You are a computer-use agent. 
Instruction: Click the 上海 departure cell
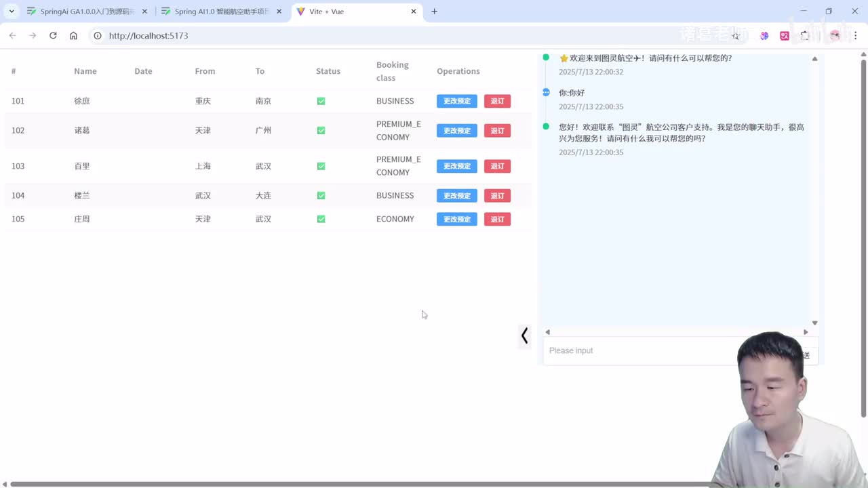point(203,166)
